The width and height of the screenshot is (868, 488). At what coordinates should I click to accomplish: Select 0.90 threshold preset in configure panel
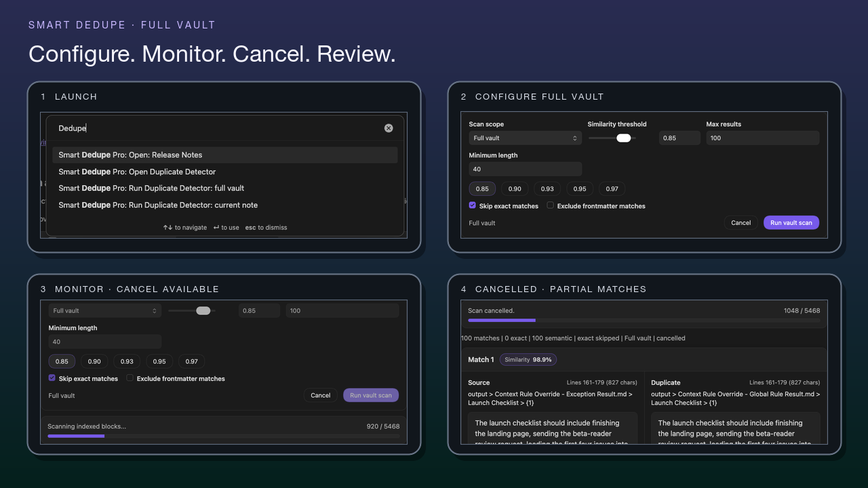pos(515,188)
